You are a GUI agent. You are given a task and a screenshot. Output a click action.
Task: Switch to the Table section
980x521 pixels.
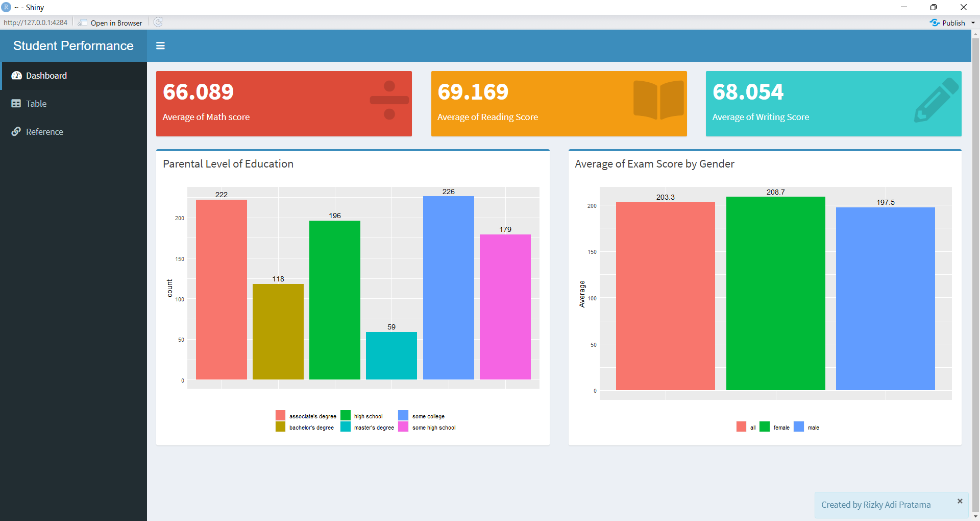(x=36, y=103)
